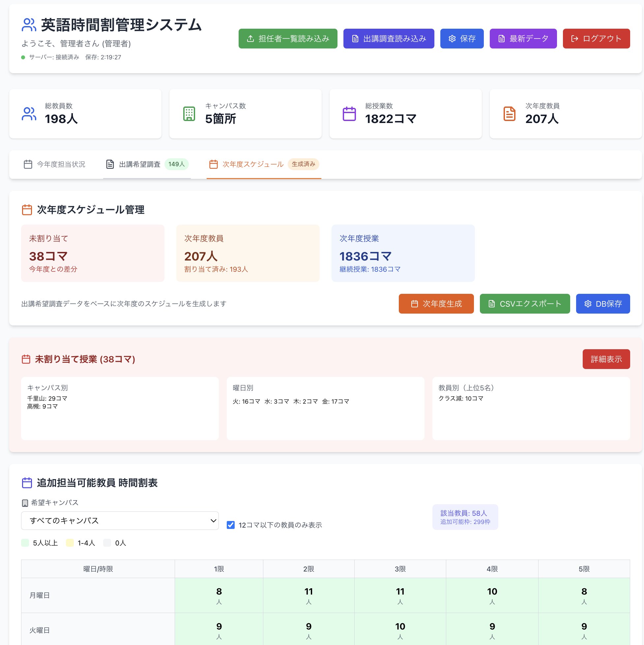Switch to 今年度担当状況 tab
The image size is (644, 645).
(x=55, y=164)
